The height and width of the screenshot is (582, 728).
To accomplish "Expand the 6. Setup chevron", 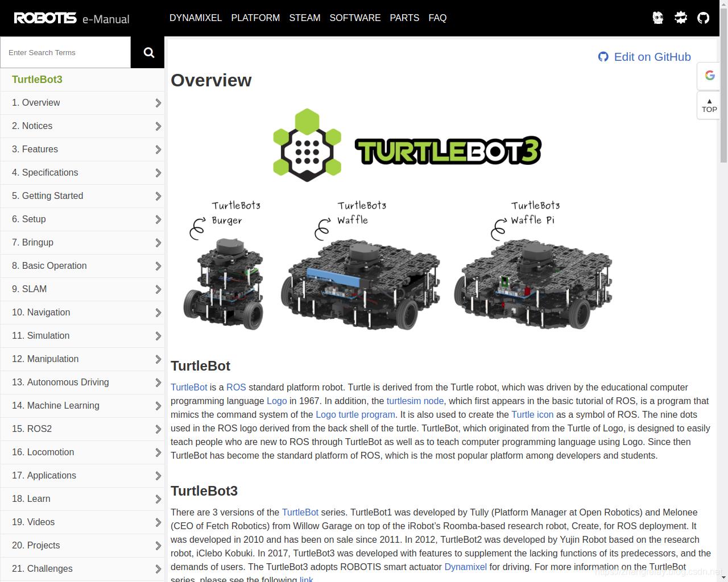I will 158,219.
